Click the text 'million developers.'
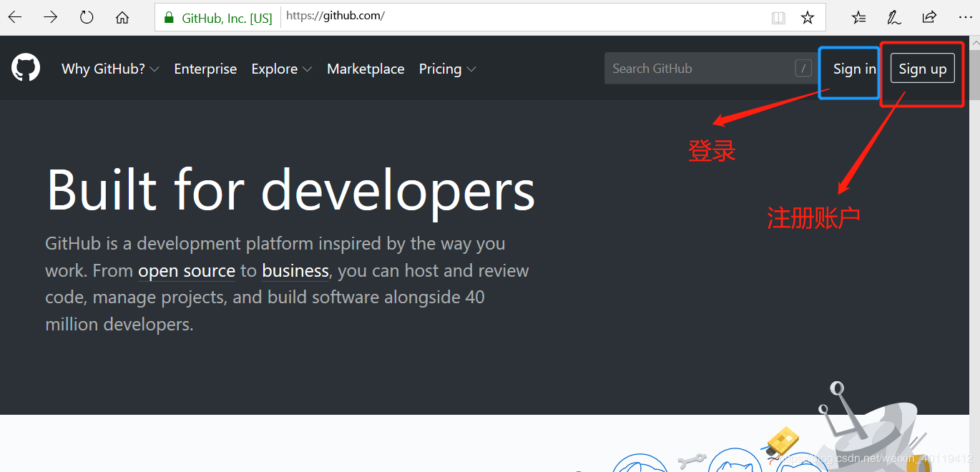 click(x=119, y=324)
